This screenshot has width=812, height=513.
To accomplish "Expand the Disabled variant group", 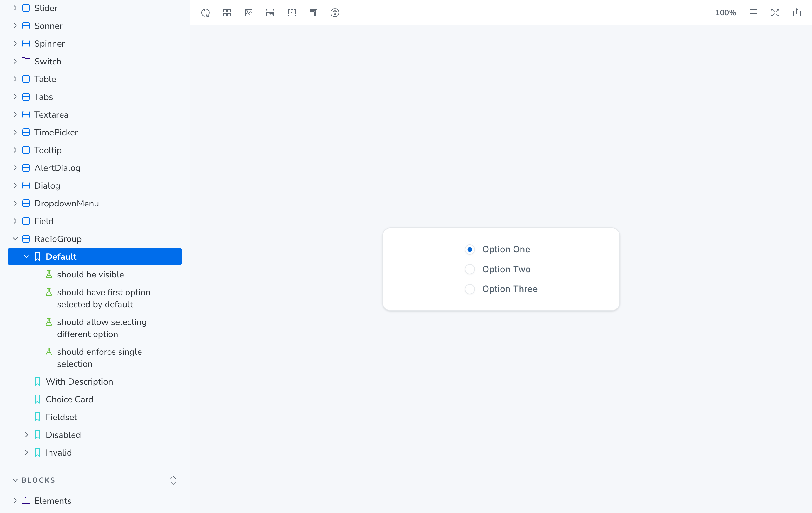I will (x=27, y=434).
